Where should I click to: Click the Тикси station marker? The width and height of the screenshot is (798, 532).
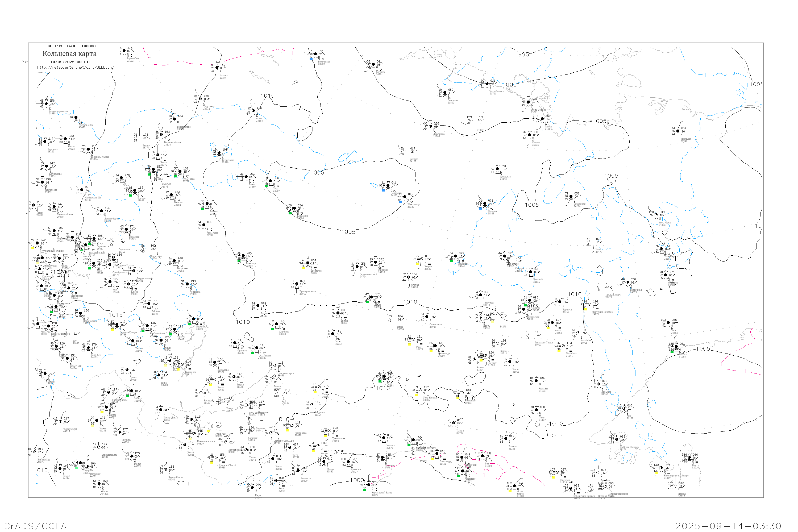pyautogui.click(x=542, y=119)
